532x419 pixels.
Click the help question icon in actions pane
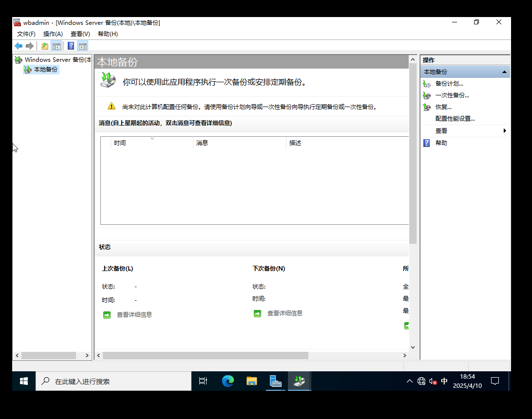tap(427, 143)
